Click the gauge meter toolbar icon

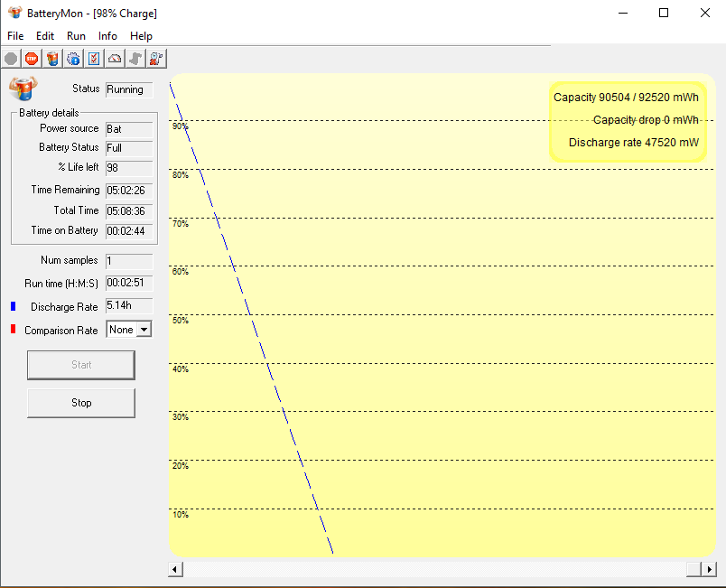coord(115,59)
